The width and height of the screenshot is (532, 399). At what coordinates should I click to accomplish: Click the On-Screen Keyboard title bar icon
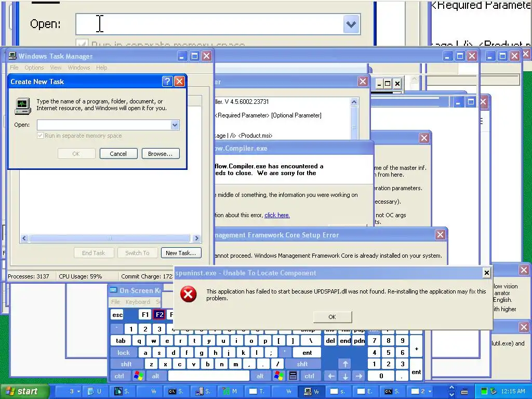113,290
